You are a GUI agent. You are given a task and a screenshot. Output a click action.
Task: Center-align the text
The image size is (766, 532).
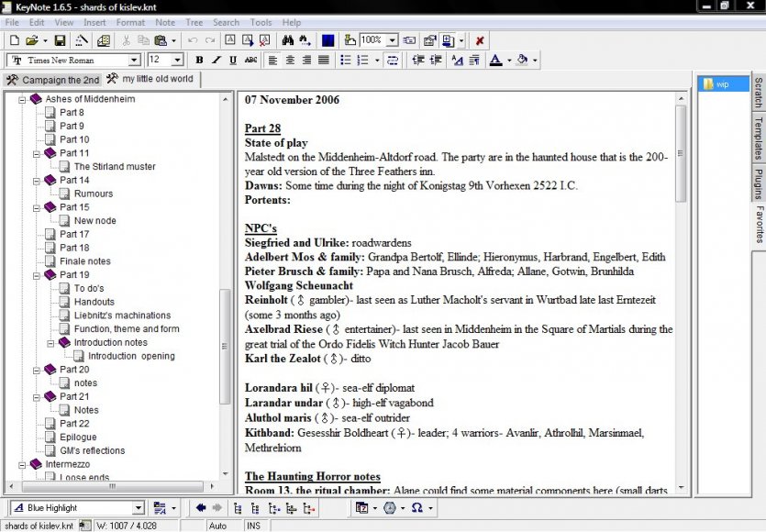[x=290, y=61]
